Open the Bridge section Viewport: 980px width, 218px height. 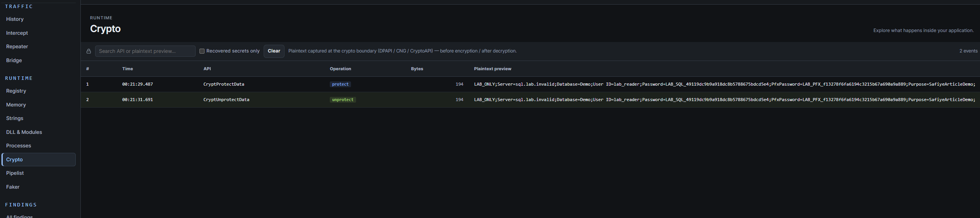(x=14, y=60)
